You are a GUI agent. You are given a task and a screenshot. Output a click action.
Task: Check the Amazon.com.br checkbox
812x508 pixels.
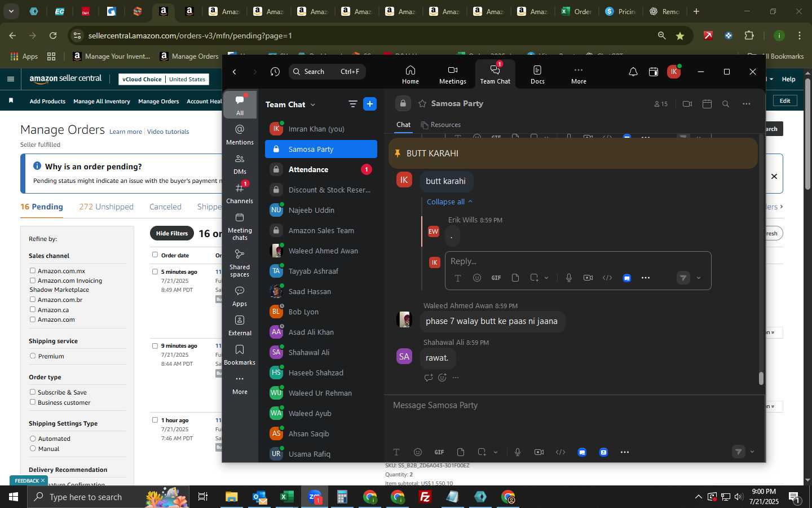coord(33,300)
